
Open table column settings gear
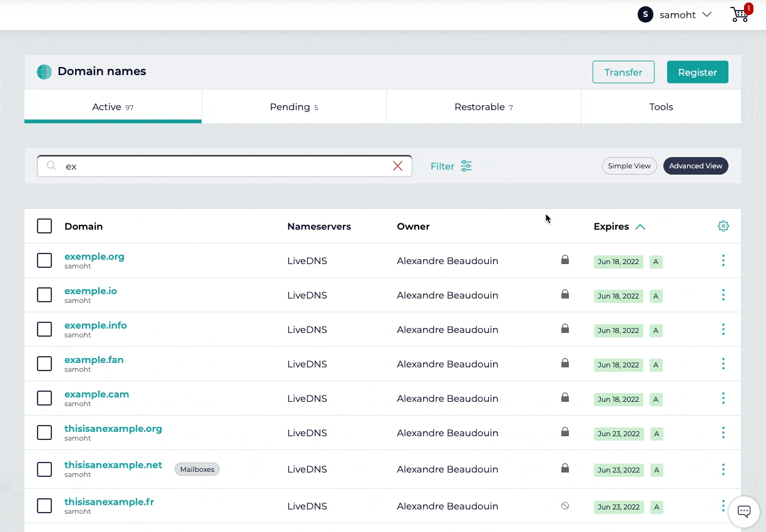tap(723, 226)
